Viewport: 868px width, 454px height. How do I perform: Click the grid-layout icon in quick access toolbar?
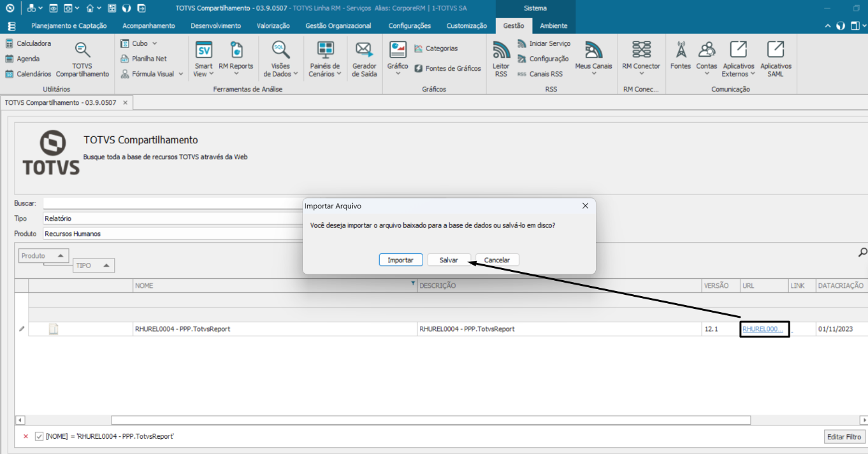click(113, 8)
